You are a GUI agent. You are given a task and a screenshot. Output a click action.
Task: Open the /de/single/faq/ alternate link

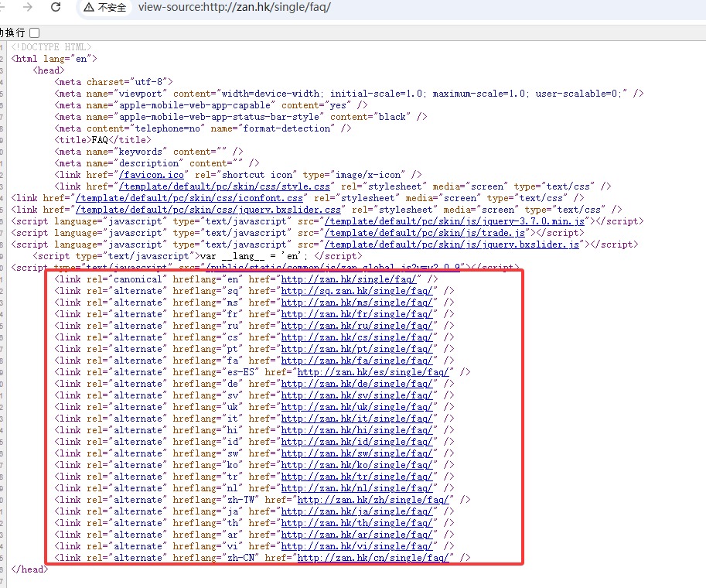[x=356, y=384]
